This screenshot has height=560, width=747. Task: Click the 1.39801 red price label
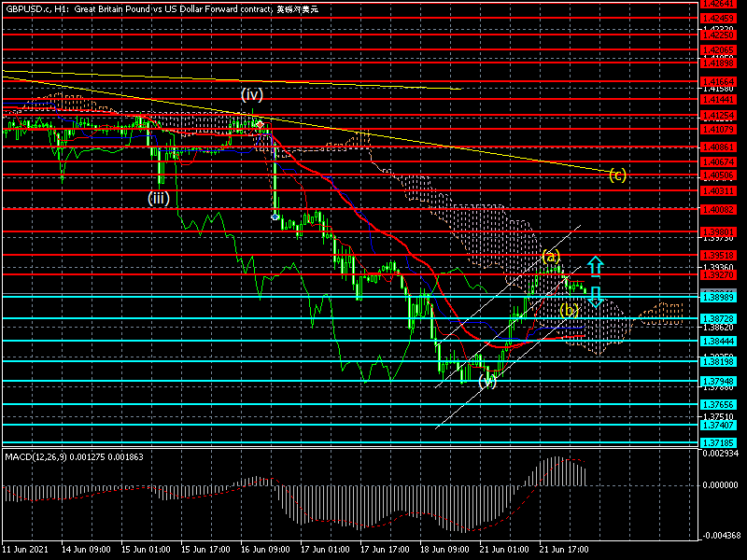[x=718, y=232]
